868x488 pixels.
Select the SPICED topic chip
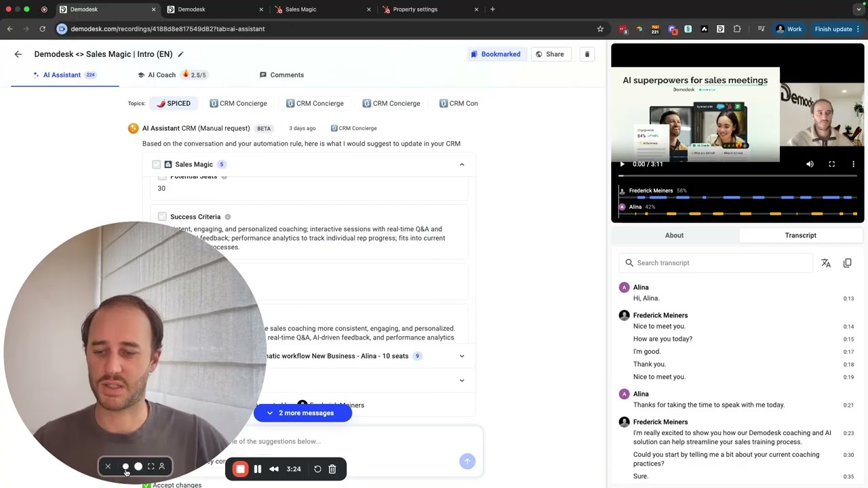[174, 104]
